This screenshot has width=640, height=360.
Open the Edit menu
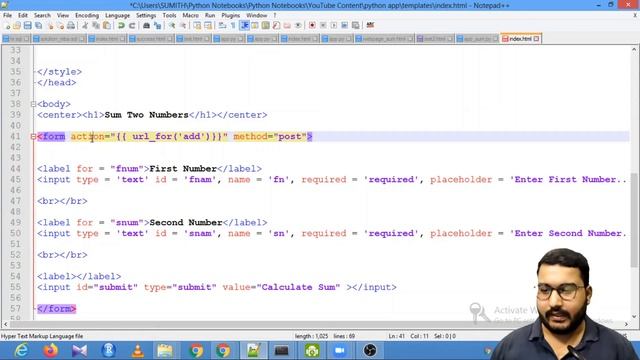[23, 15]
